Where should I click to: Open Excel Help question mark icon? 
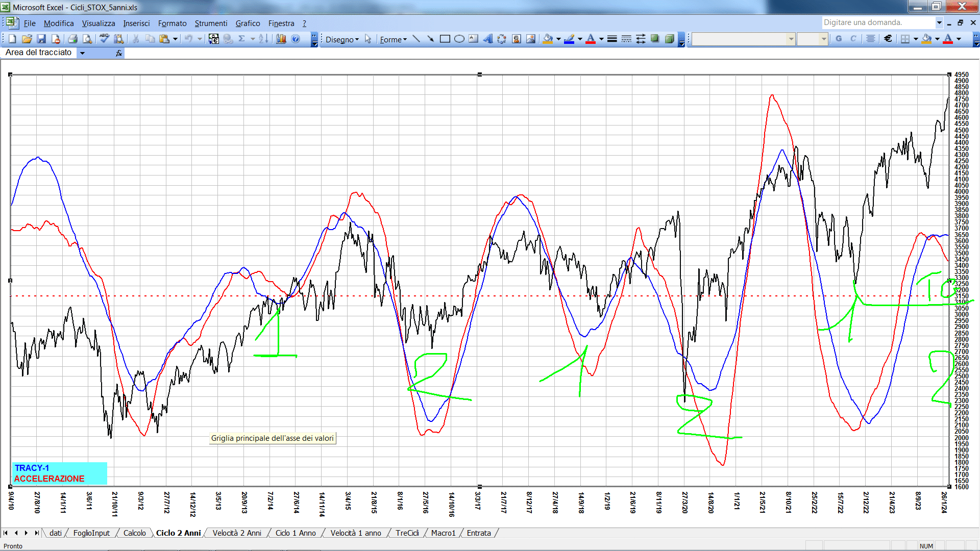296,39
